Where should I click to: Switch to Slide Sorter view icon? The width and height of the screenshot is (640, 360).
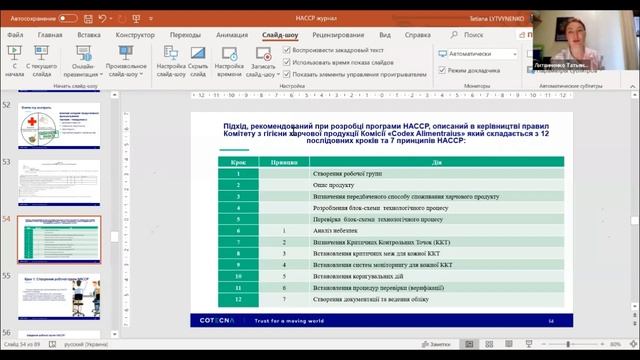489,344
